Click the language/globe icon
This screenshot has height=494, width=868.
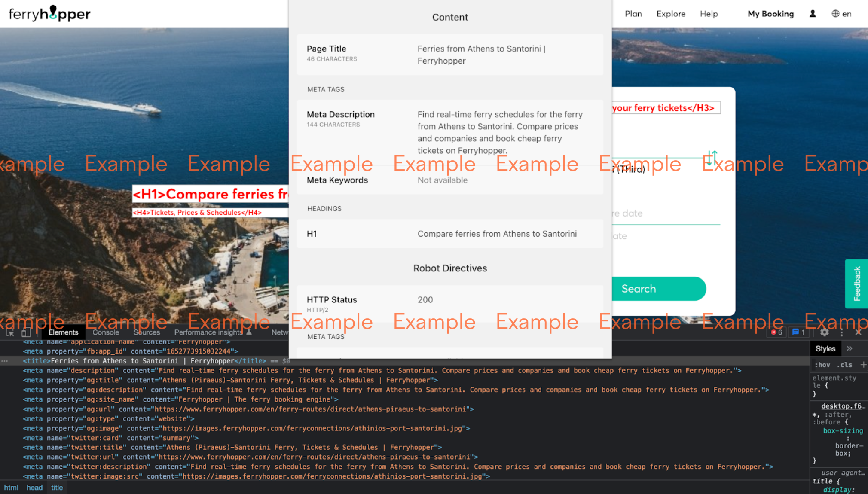click(835, 14)
